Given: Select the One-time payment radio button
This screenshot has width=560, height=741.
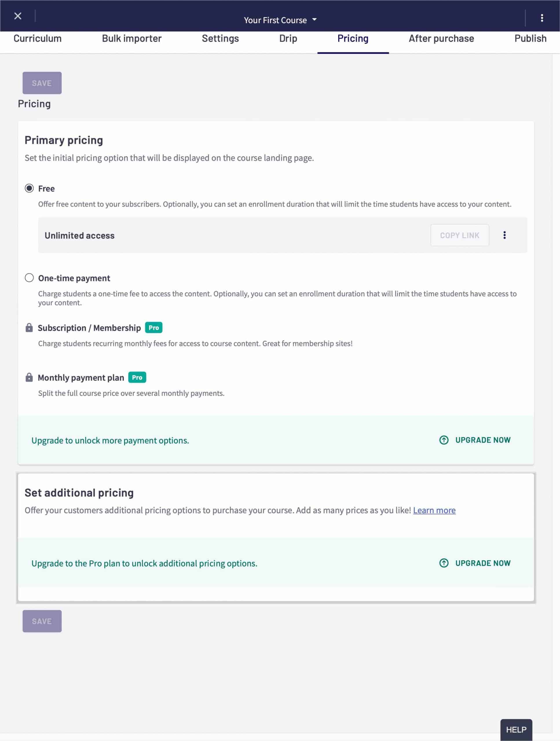Looking at the screenshot, I should (x=29, y=278).
